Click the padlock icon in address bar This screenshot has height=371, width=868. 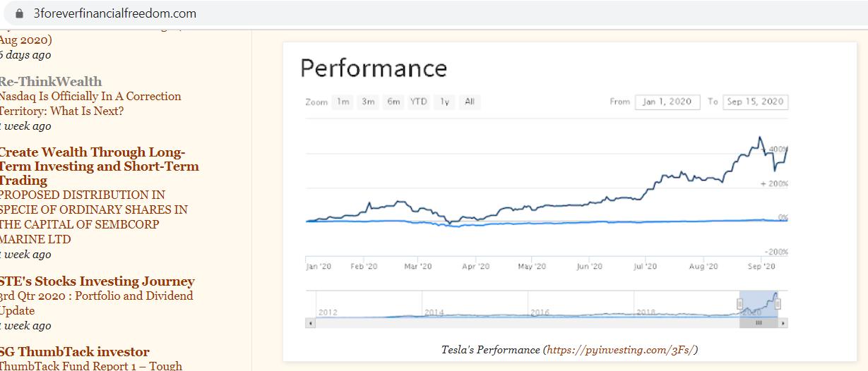[x=19, y=13]
